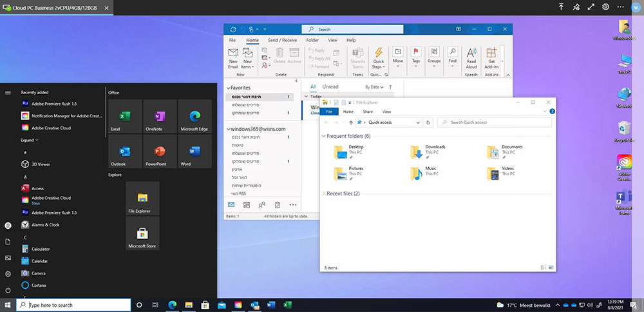Open the View tab in Outlook
Screen dimensions: 644x312
coord(333,40)
